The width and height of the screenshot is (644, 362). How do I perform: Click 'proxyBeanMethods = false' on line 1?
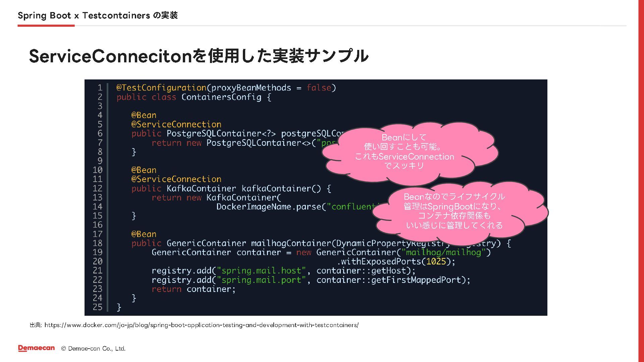click(271, 88)
